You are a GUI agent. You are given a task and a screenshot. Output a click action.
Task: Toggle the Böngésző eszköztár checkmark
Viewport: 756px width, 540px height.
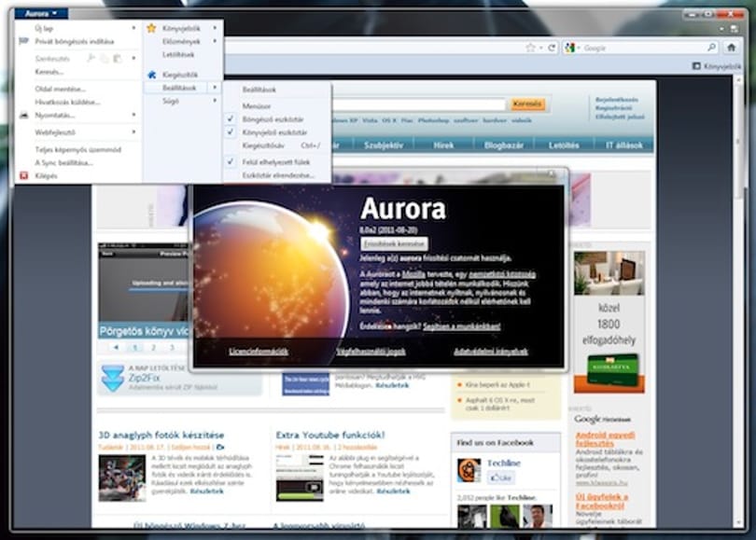(231, 118)
